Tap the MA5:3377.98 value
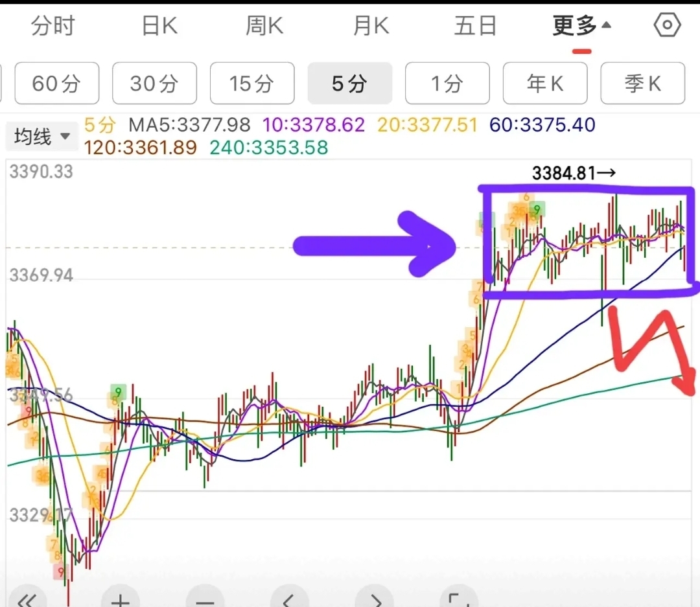The height and width of the screenshot is (607, 700). (189, 125)
